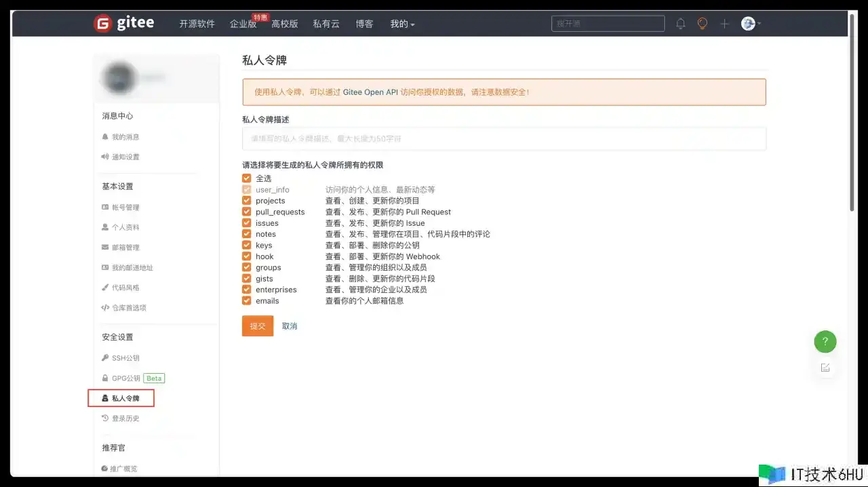
Task: Toggle the user_info checkbox
Action: coord(247,190)
